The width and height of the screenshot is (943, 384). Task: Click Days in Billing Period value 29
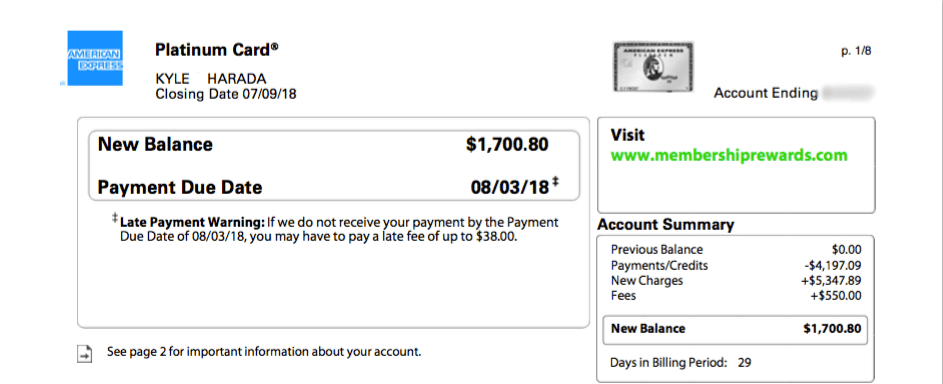[x=745, y=363]
